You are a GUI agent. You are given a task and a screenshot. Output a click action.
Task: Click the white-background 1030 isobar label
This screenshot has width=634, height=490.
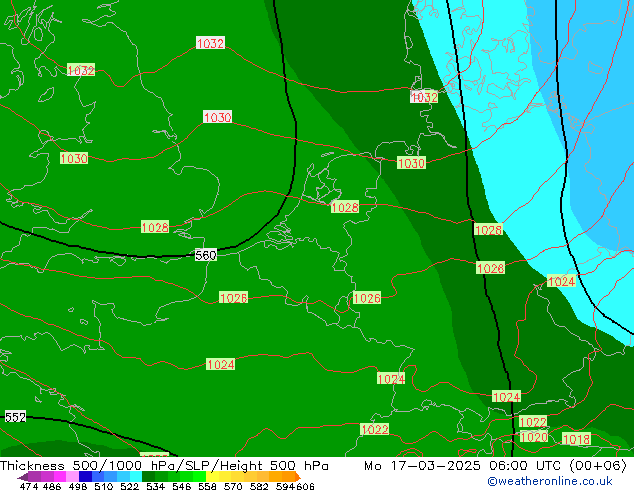218,117
